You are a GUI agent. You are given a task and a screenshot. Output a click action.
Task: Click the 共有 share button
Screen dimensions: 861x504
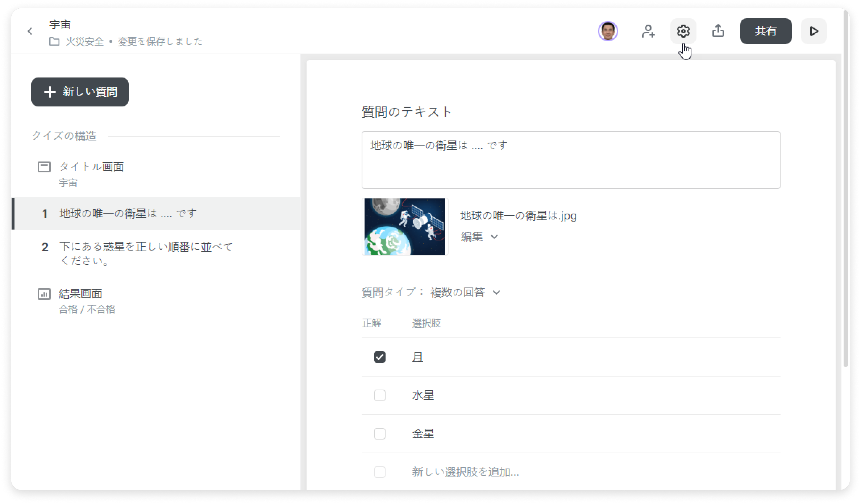point(765,31)
